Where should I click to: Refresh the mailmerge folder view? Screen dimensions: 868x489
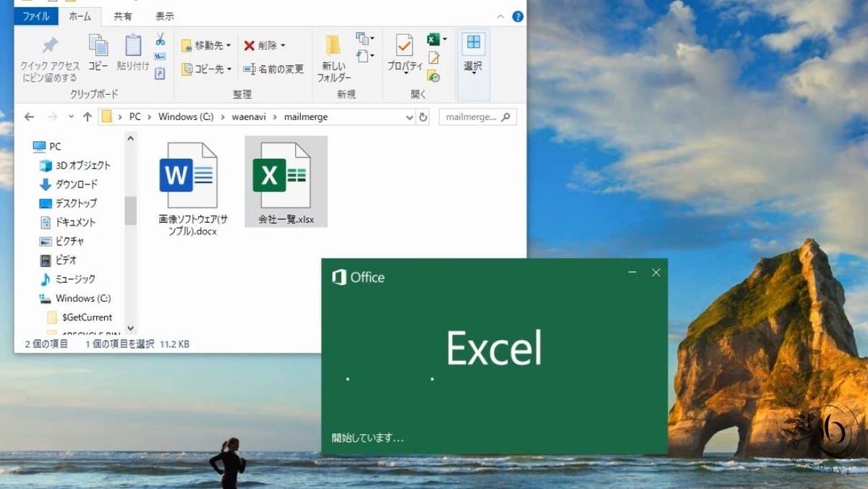422,116
